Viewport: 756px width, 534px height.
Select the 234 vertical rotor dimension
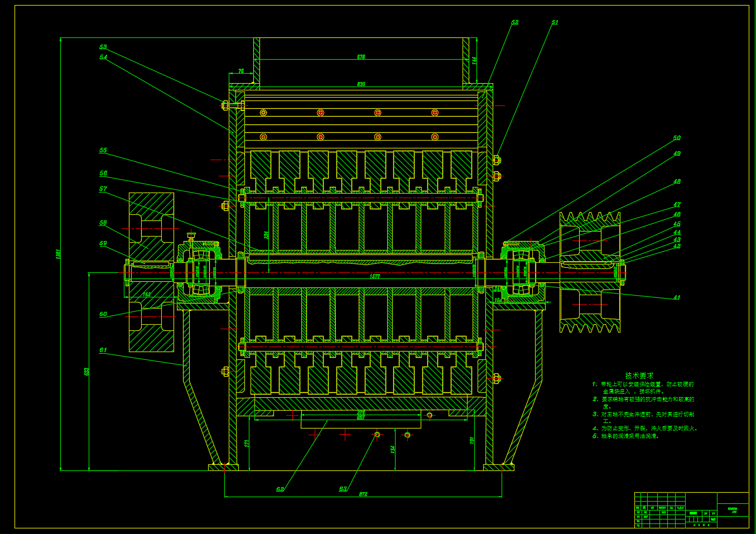tap(267, 234)
